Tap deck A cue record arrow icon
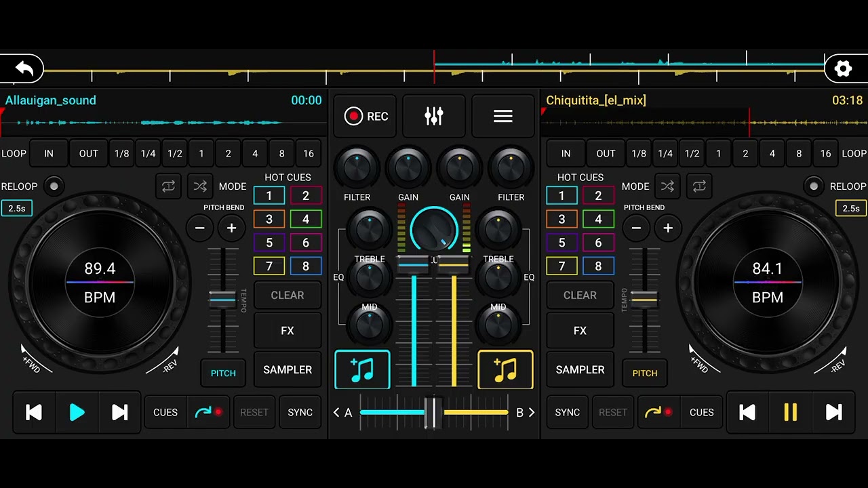This screenshot has height=488, width=868. tap(208, 412)
